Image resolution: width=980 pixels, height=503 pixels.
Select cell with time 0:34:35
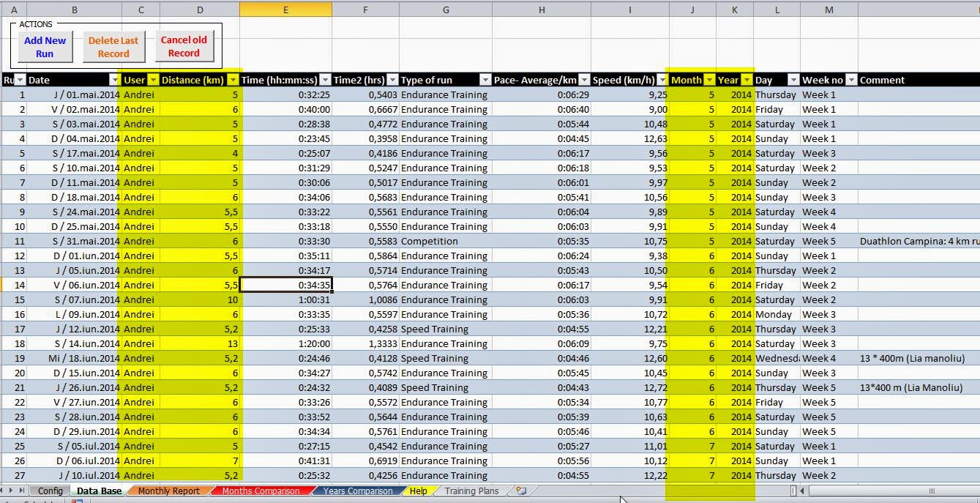(x=285, y=285)
